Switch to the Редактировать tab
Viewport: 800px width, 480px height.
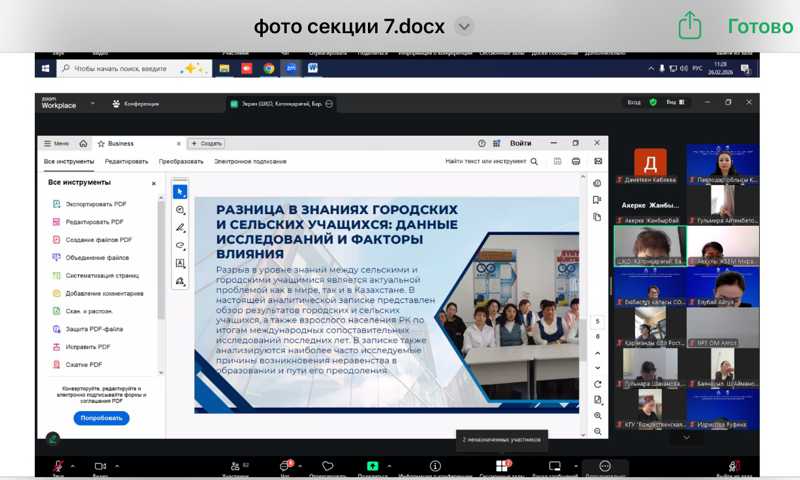click(x=126, y=161)
